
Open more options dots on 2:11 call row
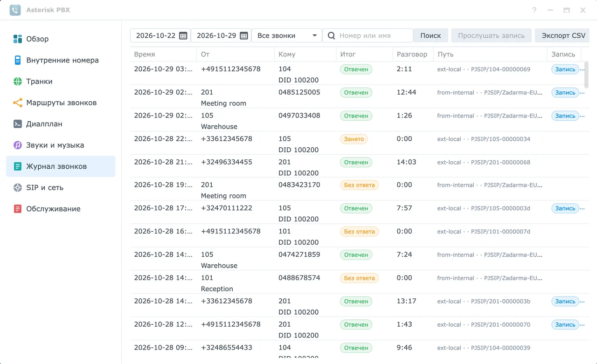point(582,70)
